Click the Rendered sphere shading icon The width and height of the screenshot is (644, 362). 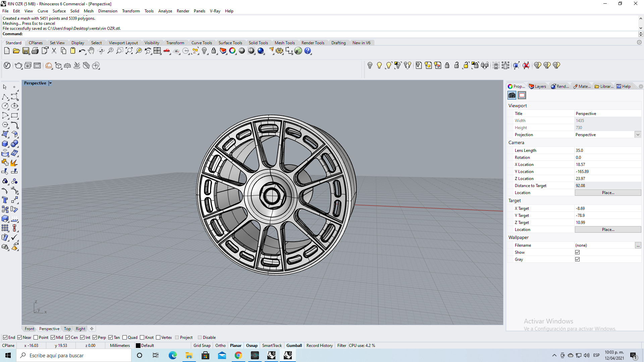(261, 51)
